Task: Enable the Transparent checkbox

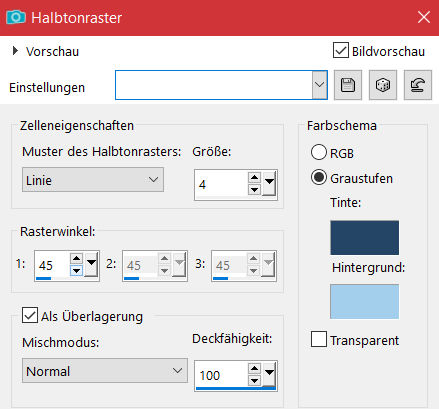Action: click(x=319, y=339)
